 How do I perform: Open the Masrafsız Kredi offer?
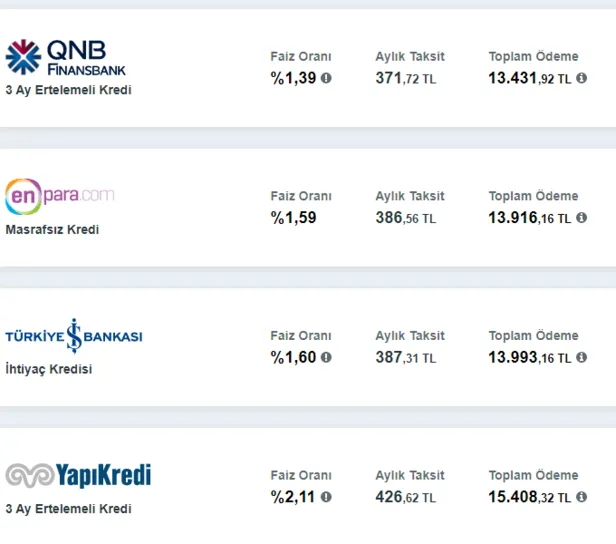click(52, 230)
